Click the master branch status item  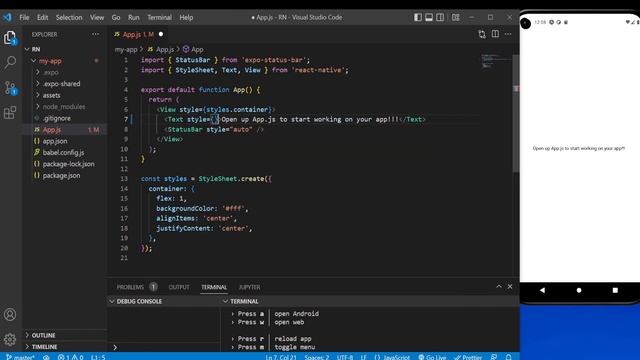pyautogui.click(x=20, y=357)
